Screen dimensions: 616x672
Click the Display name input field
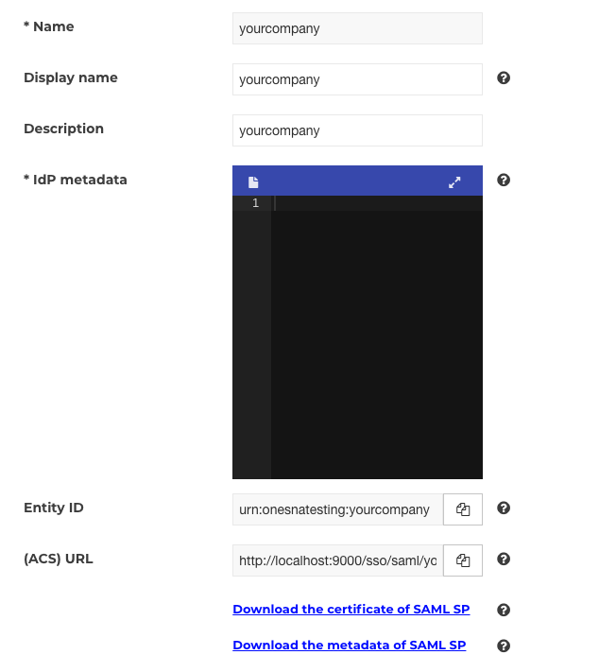tap(357, 79)
